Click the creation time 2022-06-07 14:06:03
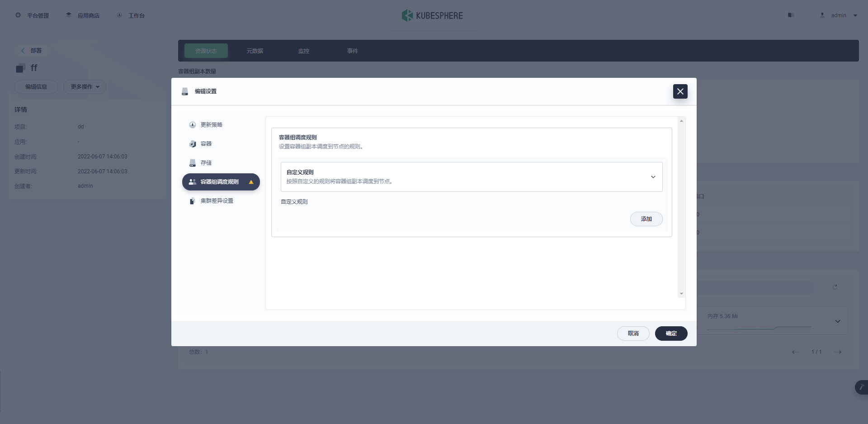 (x=103, y=157)
